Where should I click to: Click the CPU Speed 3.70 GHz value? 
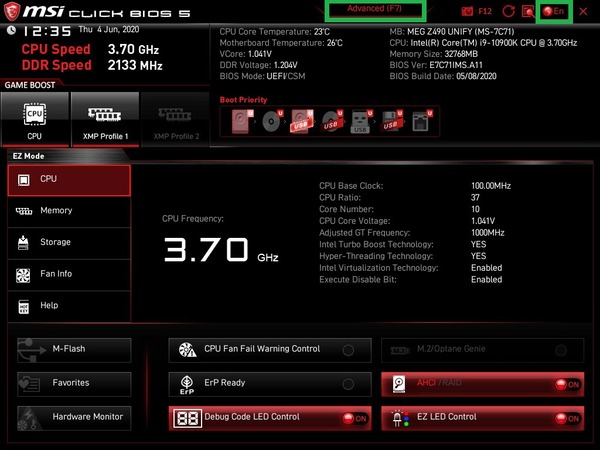[133, 49]
